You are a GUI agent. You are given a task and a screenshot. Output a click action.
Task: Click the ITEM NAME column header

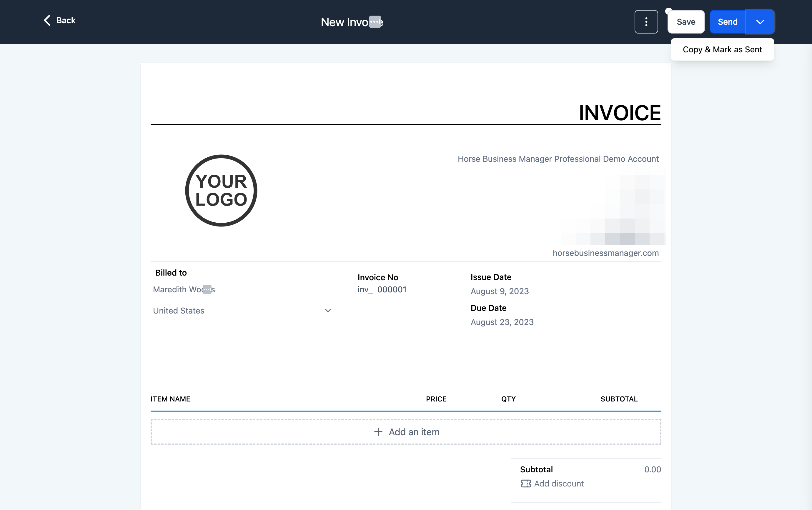click(170, 399)
